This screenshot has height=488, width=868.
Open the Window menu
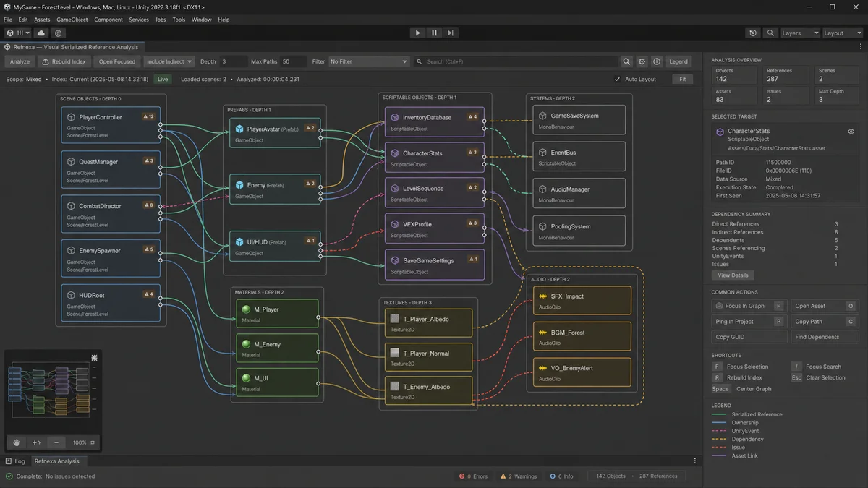tap(202, 20)
